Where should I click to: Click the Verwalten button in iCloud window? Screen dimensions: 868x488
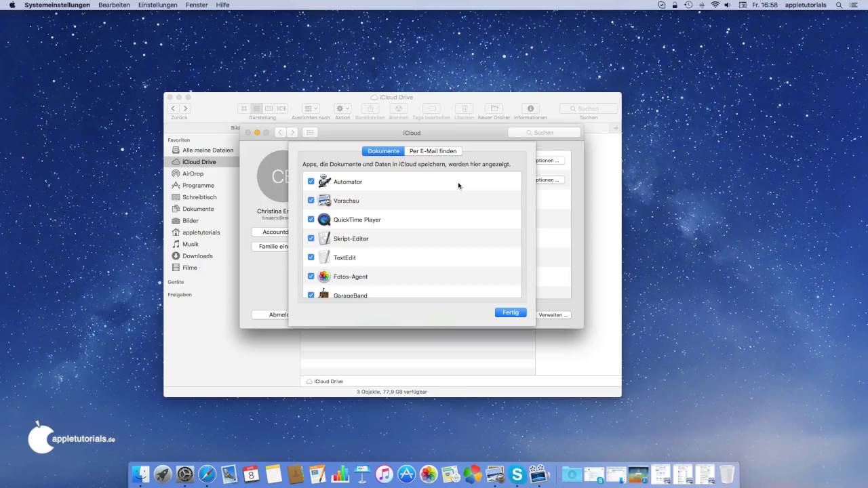pyautogui.click(x=553, y=315)
